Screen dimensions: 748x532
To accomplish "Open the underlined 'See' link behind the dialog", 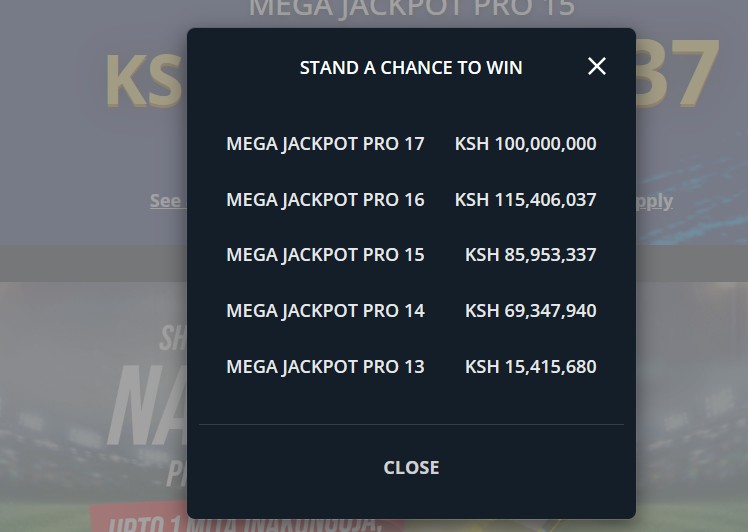I will tap(166, 201).
